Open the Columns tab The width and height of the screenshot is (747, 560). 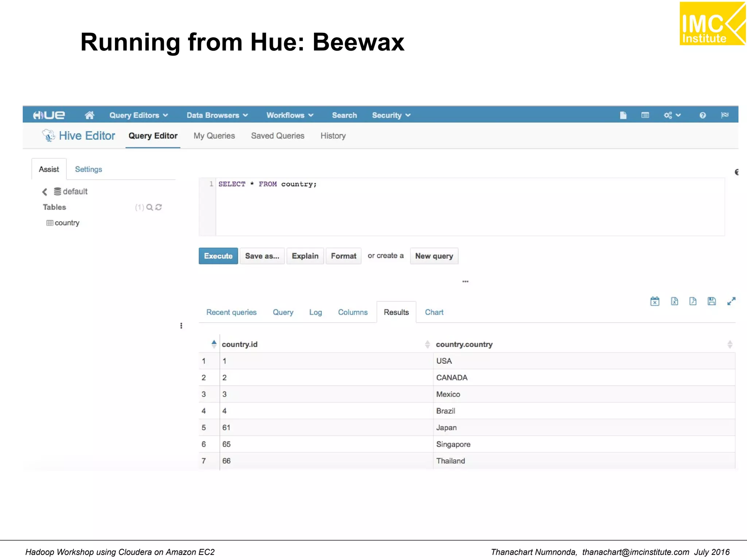pyautogui.click(x=353, y=312)
